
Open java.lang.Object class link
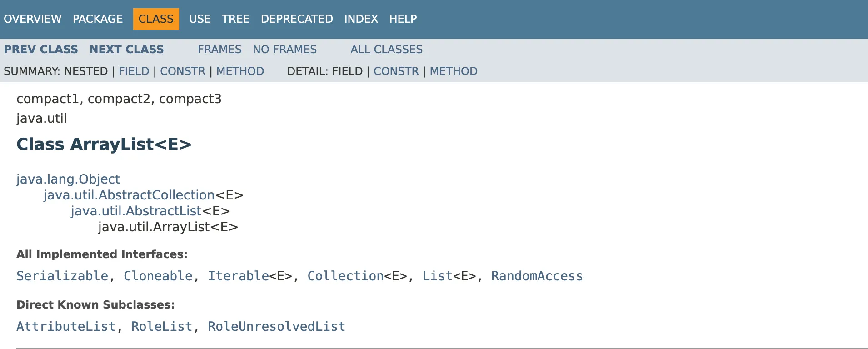point(68,179)
